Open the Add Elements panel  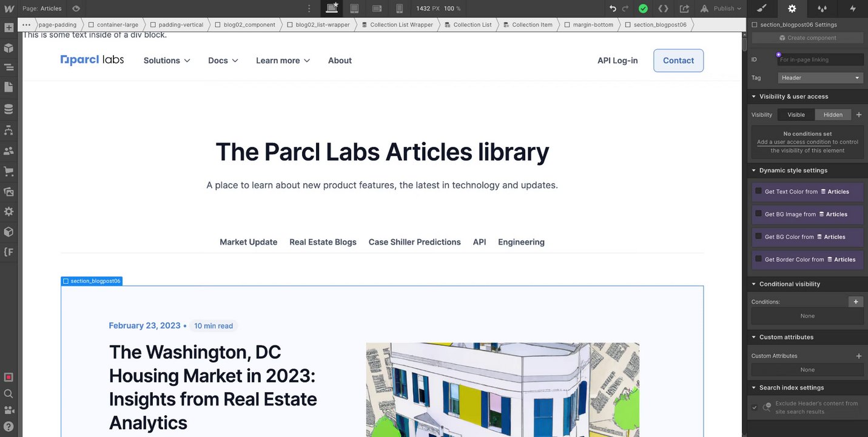click(8, 28)
